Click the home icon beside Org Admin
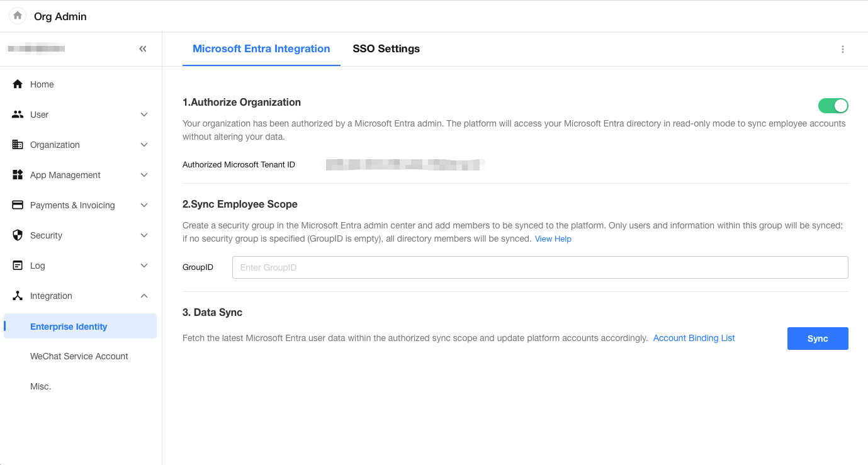Screen dimensions: 868x465 [x=18, y=16]
